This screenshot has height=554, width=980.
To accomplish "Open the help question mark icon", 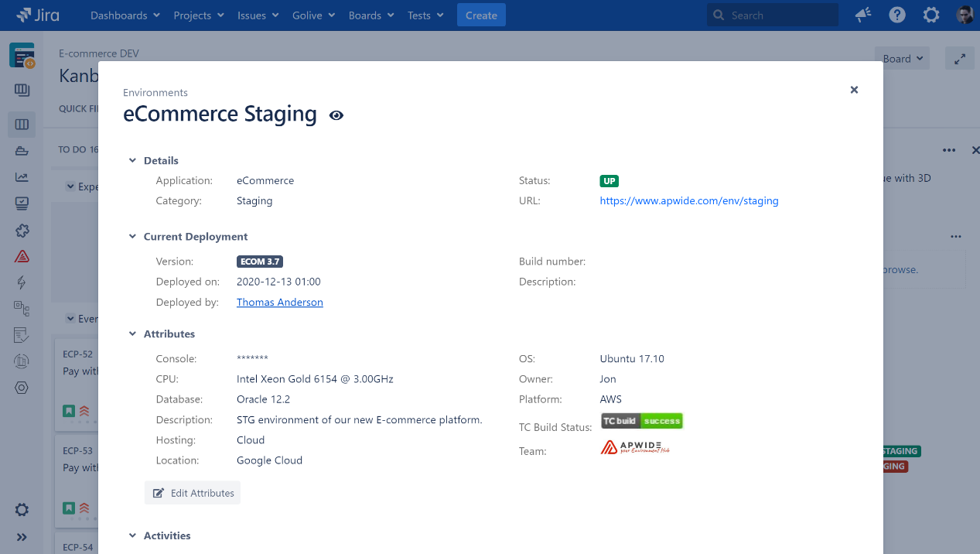I will (x=897, y=15).
